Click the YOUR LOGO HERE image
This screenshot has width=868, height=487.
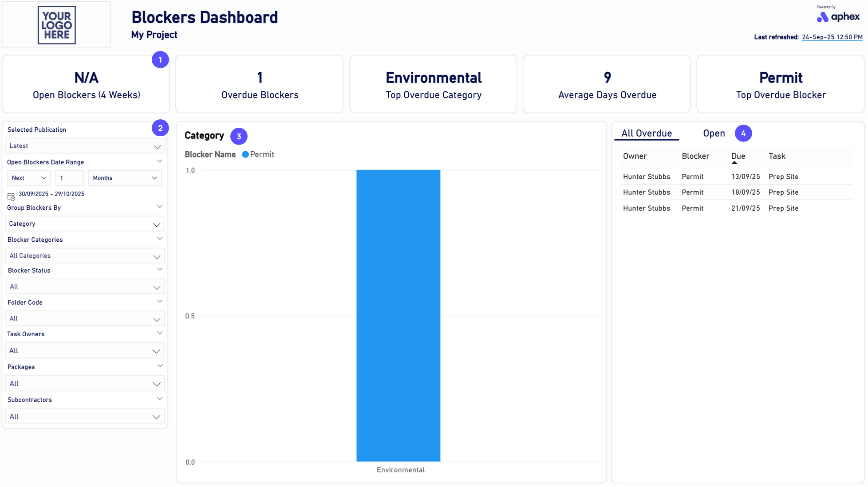click(56, 25)
